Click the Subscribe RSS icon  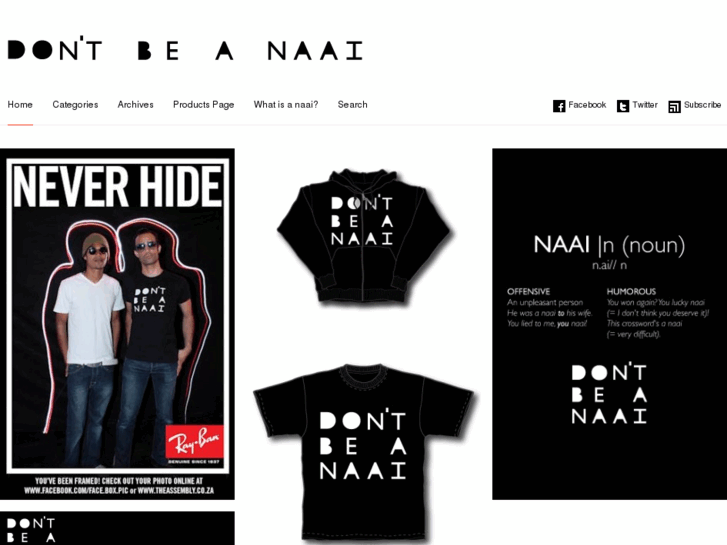point(674,107)
